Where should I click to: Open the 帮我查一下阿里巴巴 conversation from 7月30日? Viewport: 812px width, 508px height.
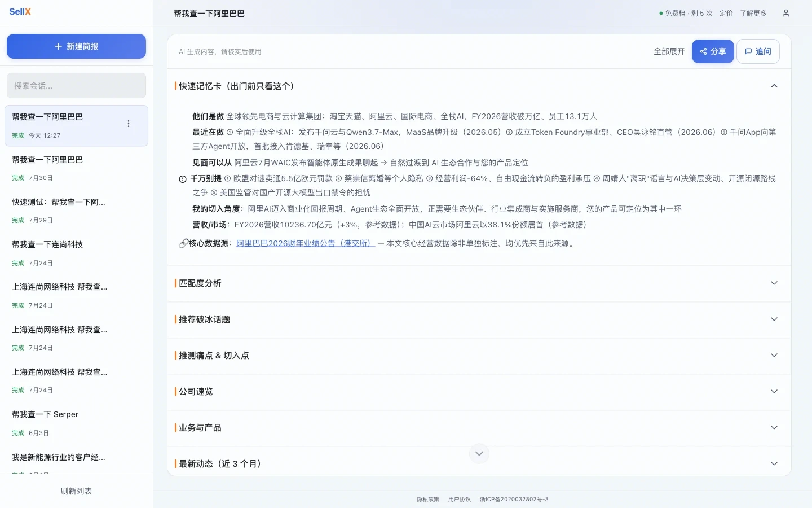point(76,168)
